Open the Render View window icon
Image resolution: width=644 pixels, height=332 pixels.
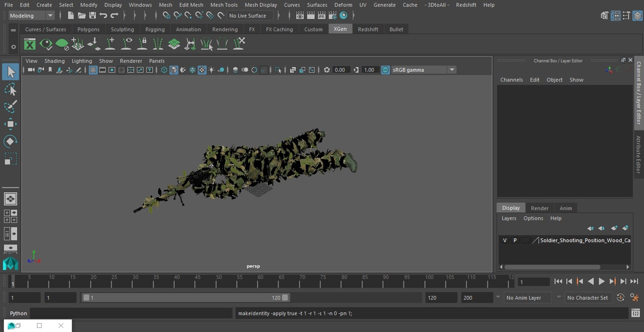tap(300, 15)
